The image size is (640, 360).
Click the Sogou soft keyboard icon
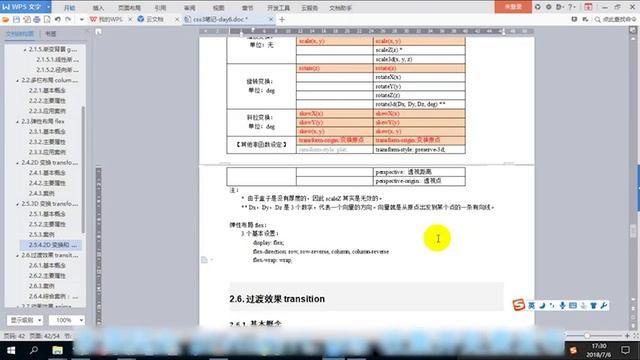coord(573,305)
